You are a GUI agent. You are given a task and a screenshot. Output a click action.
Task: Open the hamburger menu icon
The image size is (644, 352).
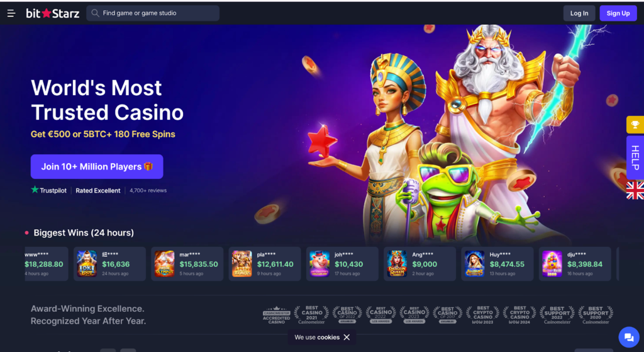click(x=11, y=13)
